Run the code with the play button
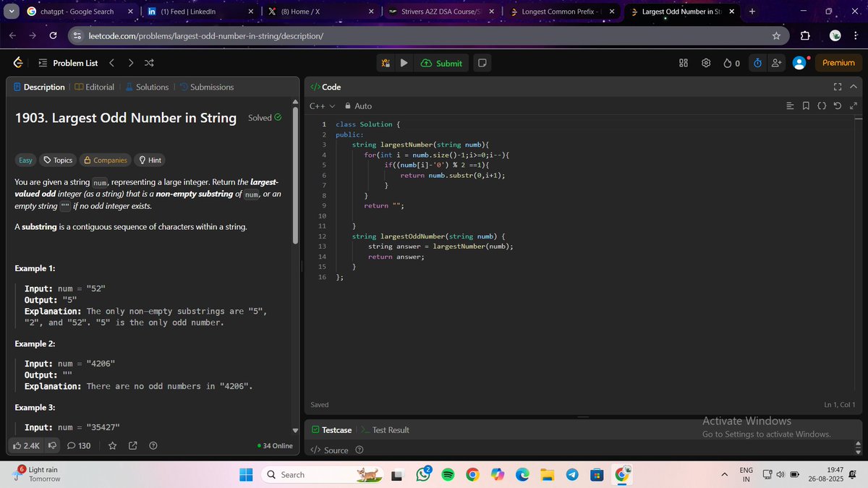This screenshot has width=868, height=488. tap(404, 63)
